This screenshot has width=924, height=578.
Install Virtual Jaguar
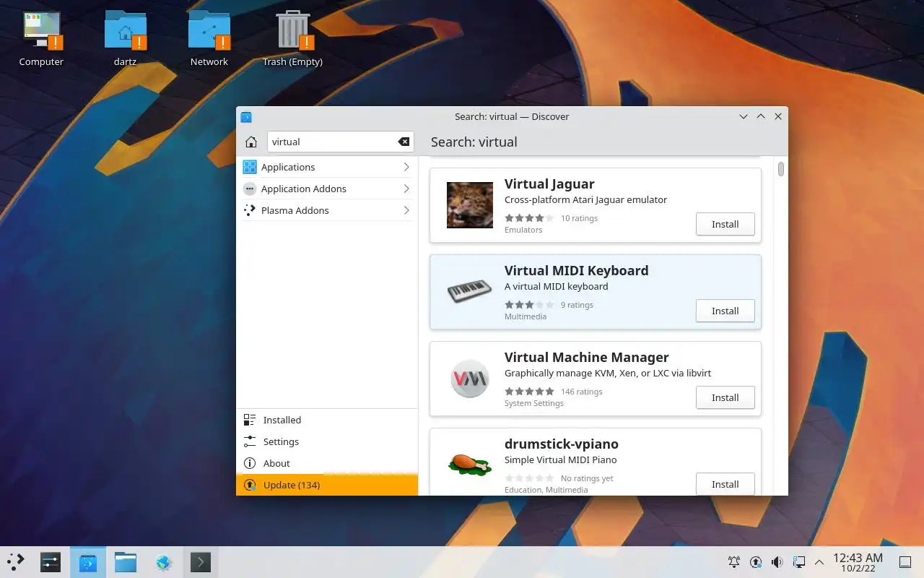pyautogui.click(x=725, y=224)
